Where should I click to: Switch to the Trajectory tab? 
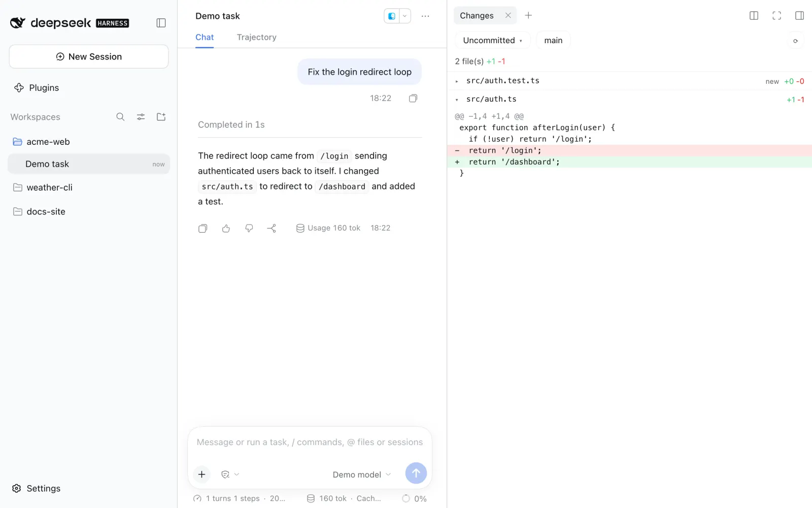point(256,37)
